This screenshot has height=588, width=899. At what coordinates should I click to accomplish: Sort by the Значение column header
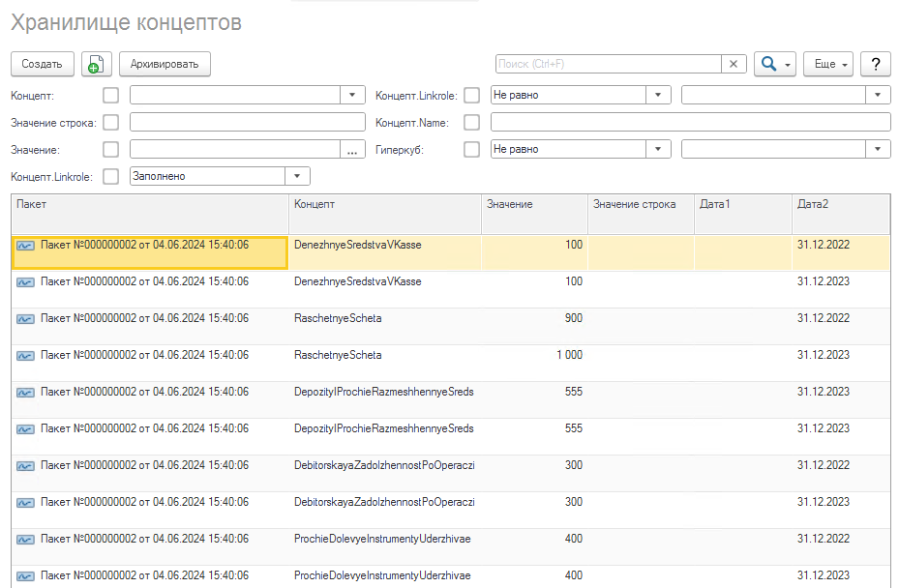[535, 214]
